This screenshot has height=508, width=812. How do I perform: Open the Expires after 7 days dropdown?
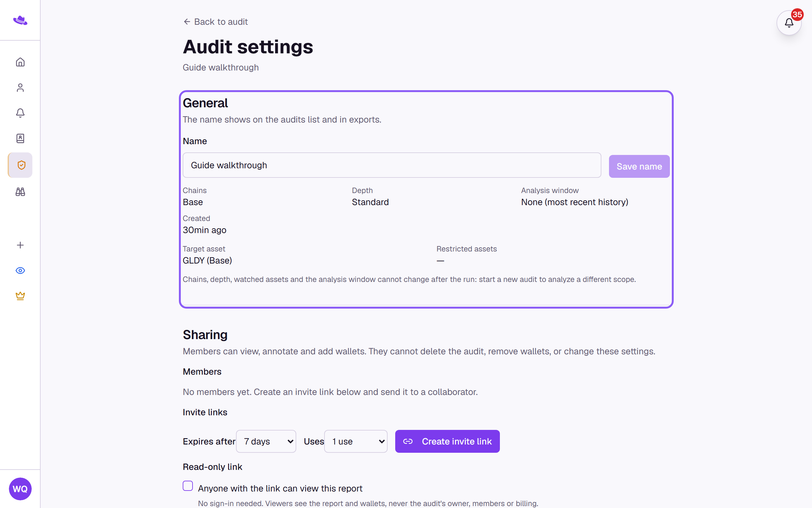[266, 441]
